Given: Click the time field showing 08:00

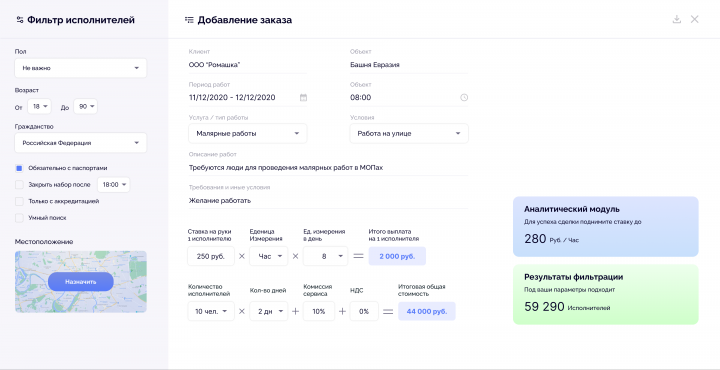Looking at the screenshot, I should 409,97.
